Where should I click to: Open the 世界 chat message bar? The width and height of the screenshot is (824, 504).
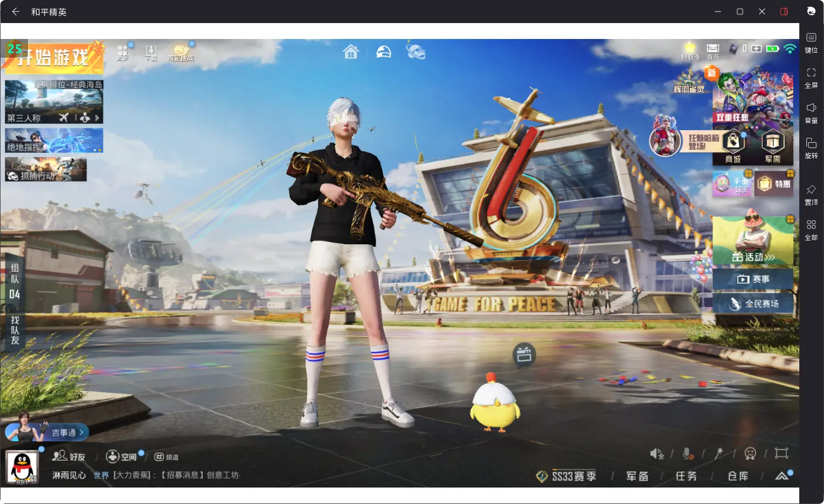[167, 475]
